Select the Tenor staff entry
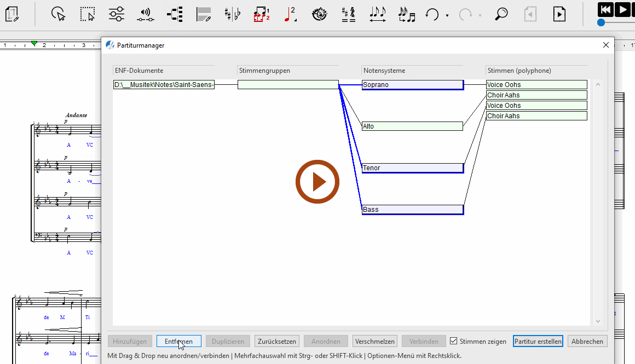Screen dimensions: 635x364 [x=412, y=168]
